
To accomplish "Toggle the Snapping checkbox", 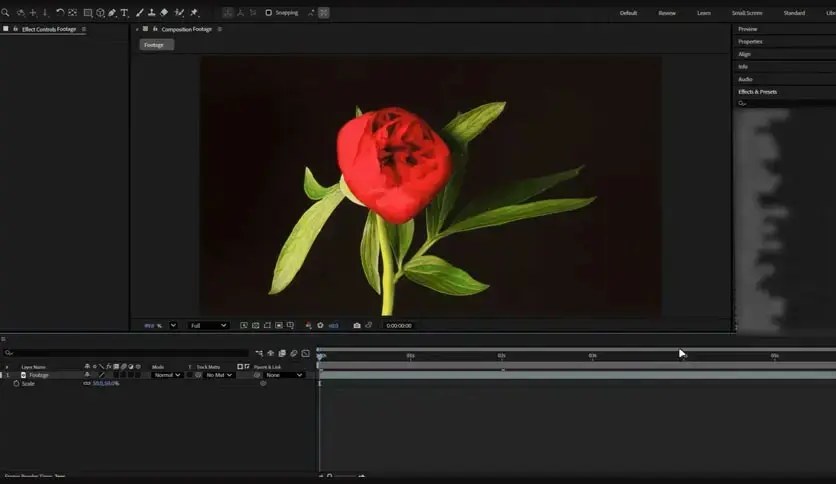I will pyautogui.click(x=269, y=12).
